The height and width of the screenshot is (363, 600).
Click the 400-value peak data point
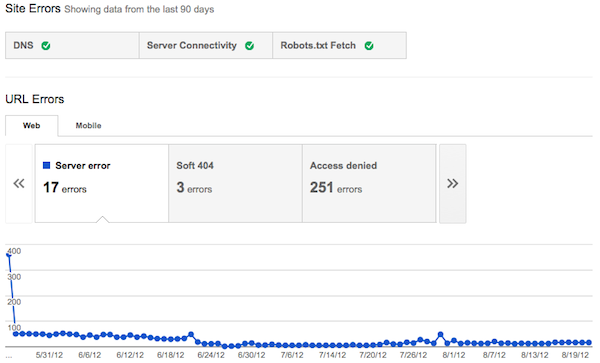pyautogui.click(x=9, y=255)
